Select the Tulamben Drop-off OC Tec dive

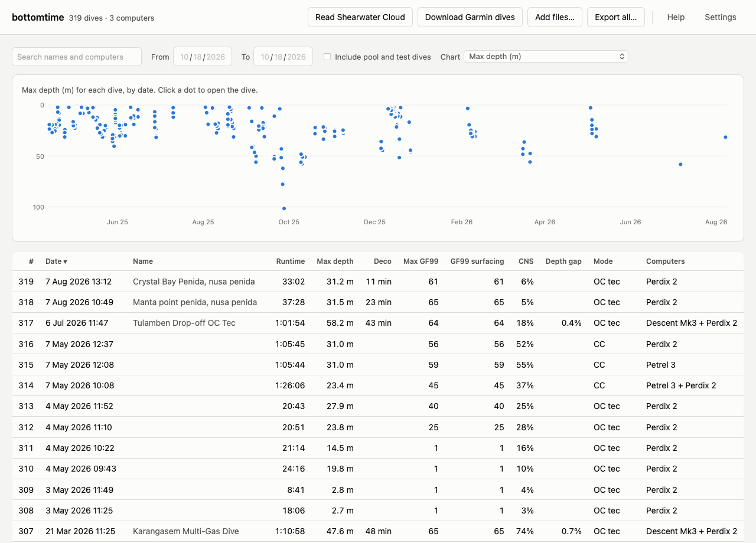184,323
